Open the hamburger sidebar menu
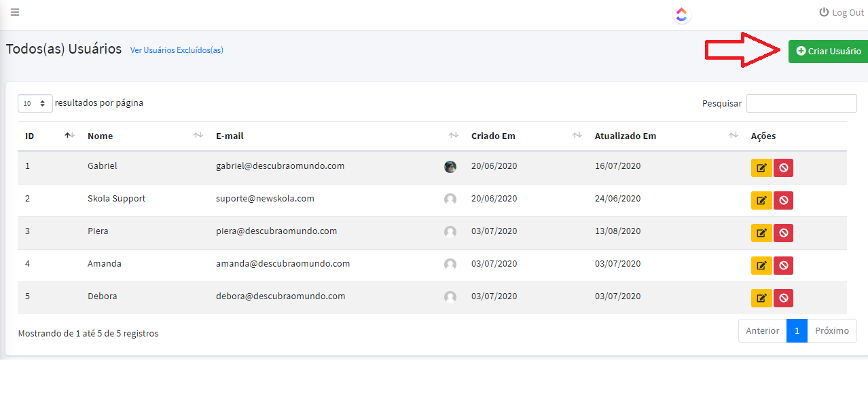 tap(15, 12)
